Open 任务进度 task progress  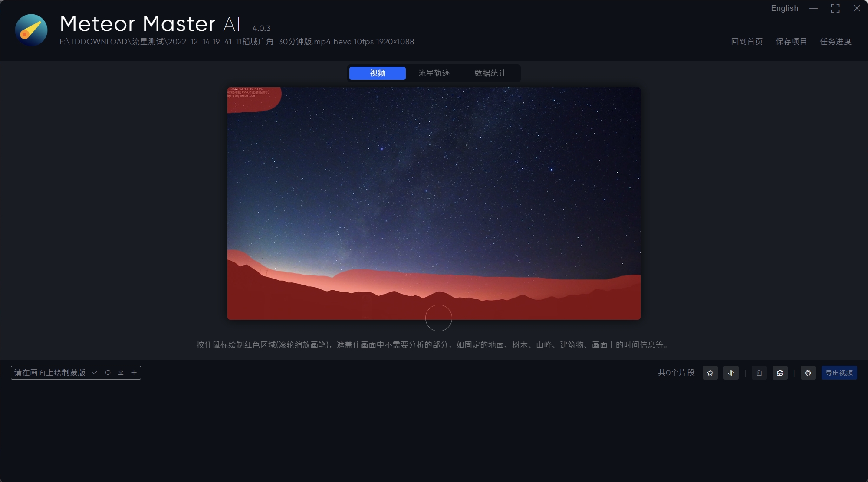pos(835,42)
